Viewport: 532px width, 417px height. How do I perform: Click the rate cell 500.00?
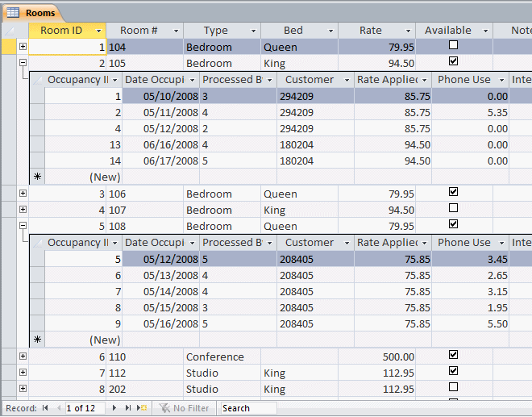376,357
